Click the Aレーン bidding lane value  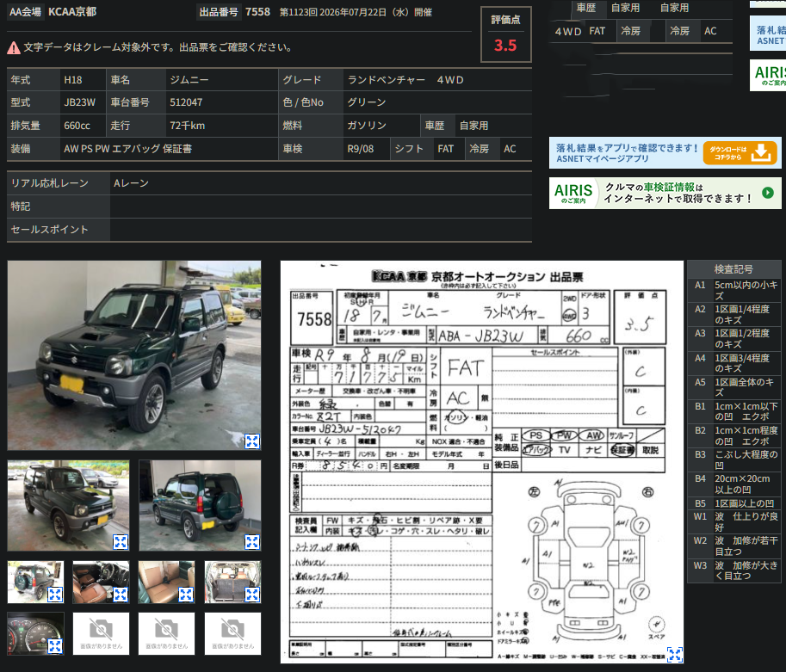tap(131, 183)
